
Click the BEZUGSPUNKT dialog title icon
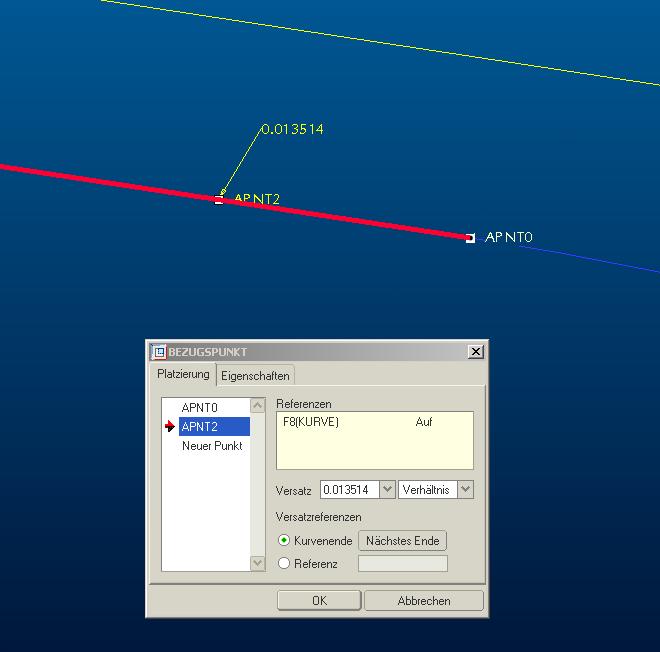[159, 352]
